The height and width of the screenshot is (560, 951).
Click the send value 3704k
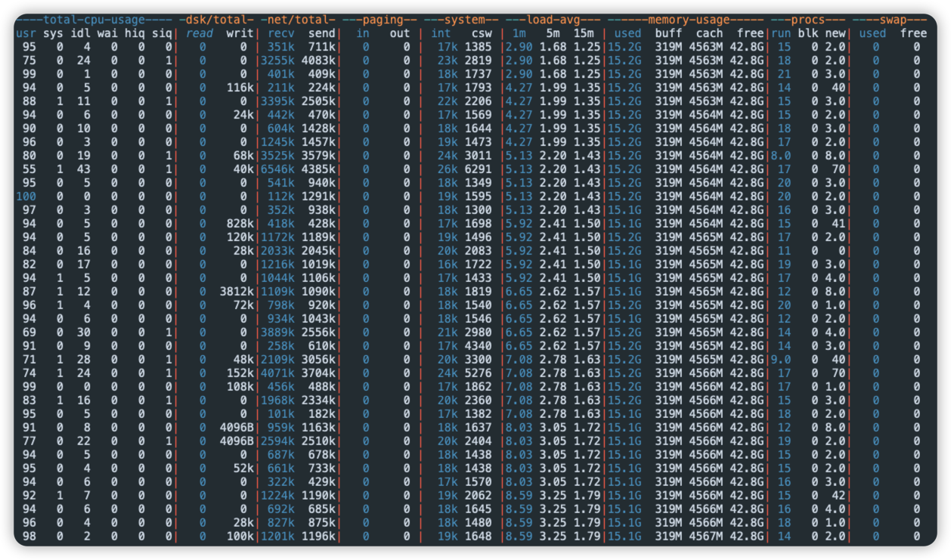point(319,373)
